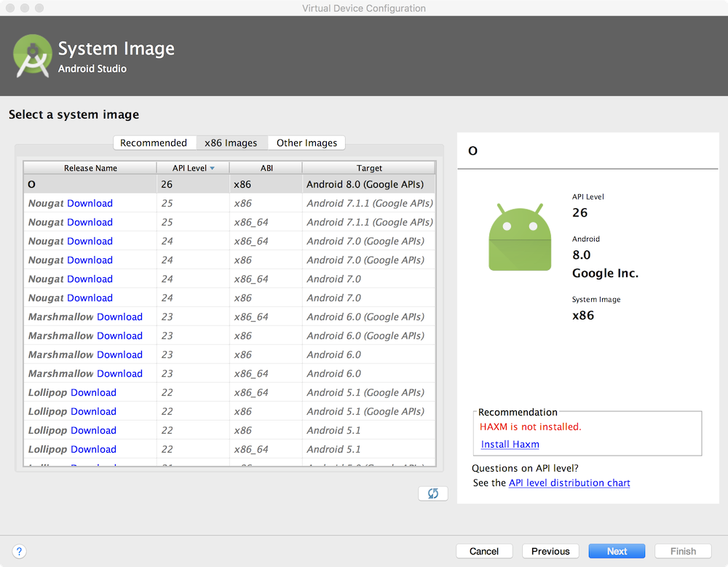This screenshot has height=567, width=728.
Task: Click the Release Name column header
Action: [90, 168]
